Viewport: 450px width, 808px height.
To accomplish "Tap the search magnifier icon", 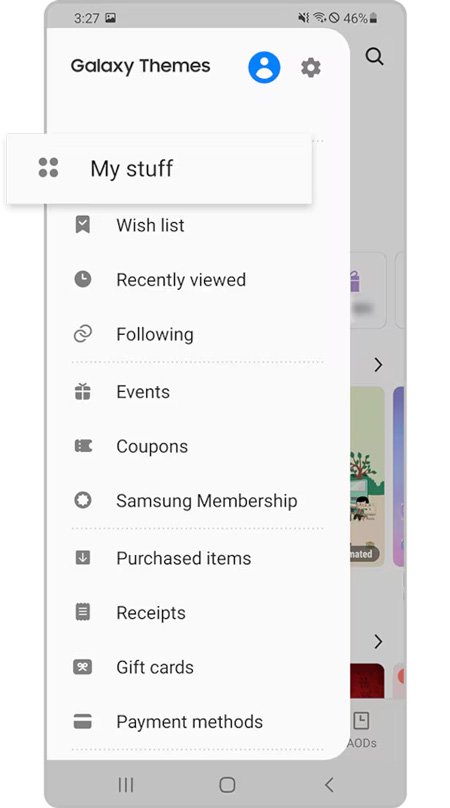I will (374, 56).
